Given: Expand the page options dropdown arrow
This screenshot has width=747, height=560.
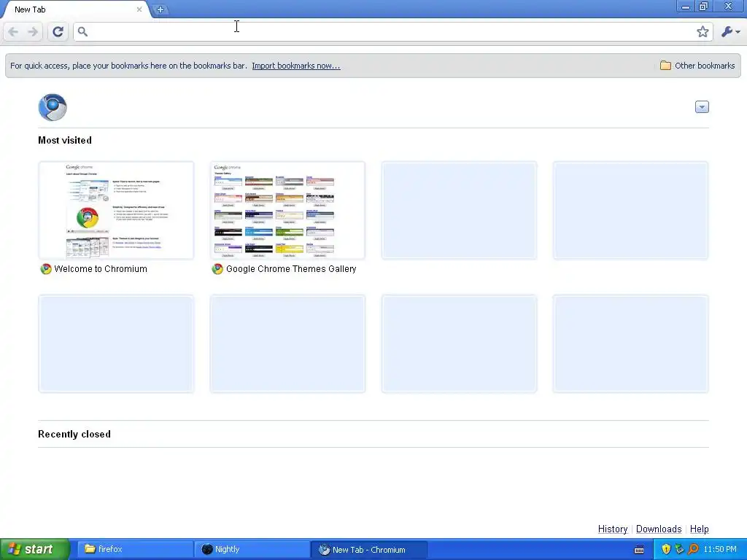Looking at the screenshot, I should click(x=702, y=107).
